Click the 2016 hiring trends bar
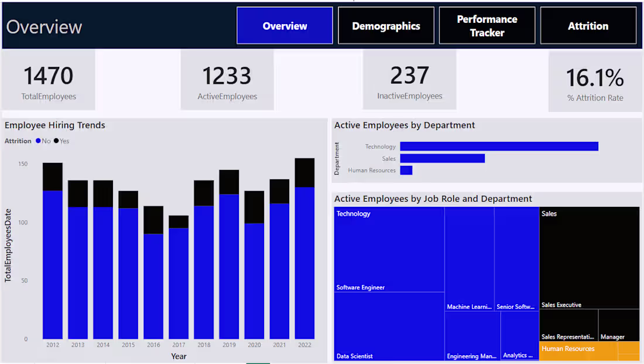Screen dimensions: 644x364 (153, 264)
